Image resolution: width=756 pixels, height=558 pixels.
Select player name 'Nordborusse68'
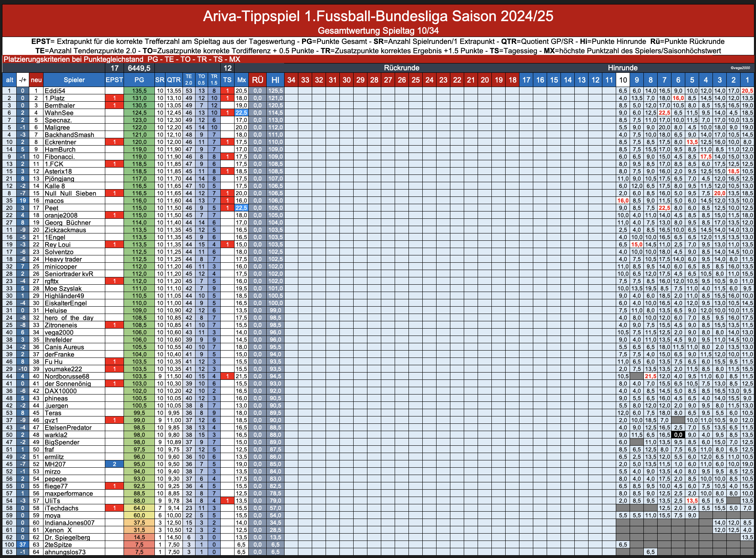pyautogui.click(x=67, y=376)
